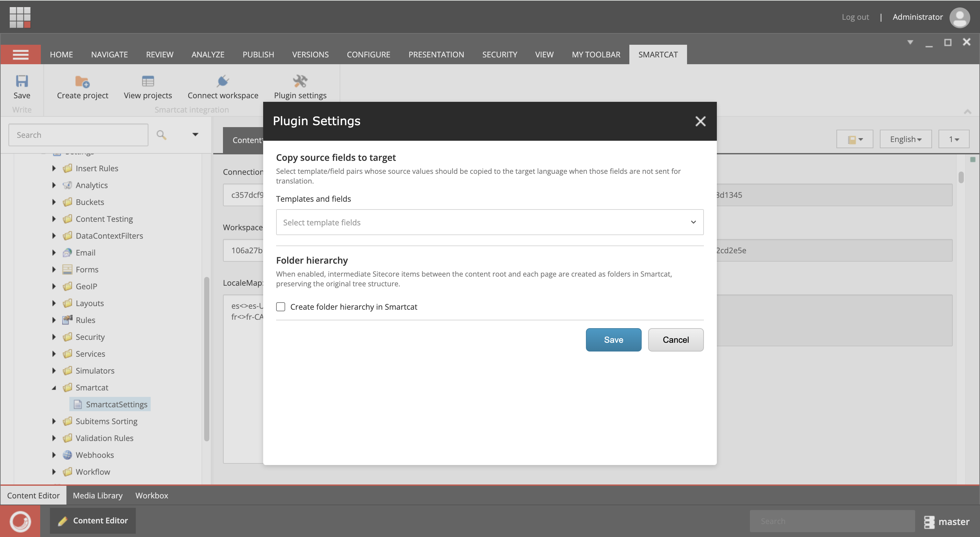The width and height of the screenshot is (980, 537).
Task: Click the Save floppy disk icon
Action: (22, 81)
